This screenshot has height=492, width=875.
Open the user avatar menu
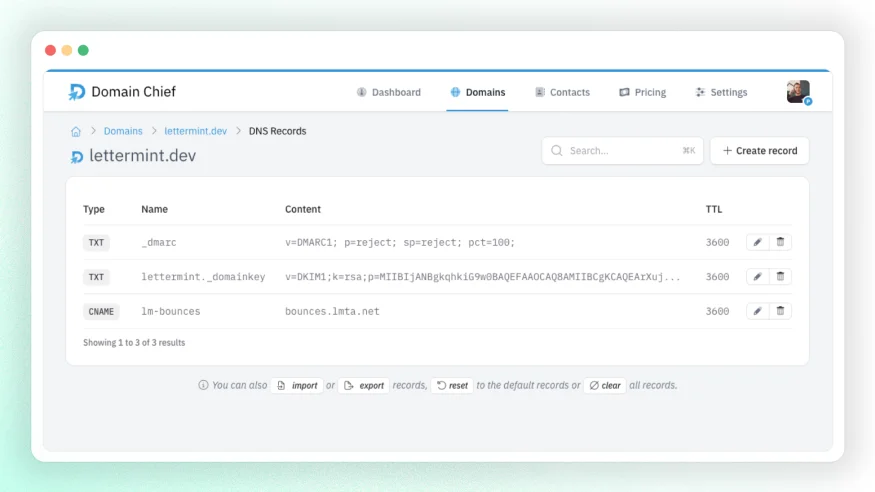click(799, 92)
